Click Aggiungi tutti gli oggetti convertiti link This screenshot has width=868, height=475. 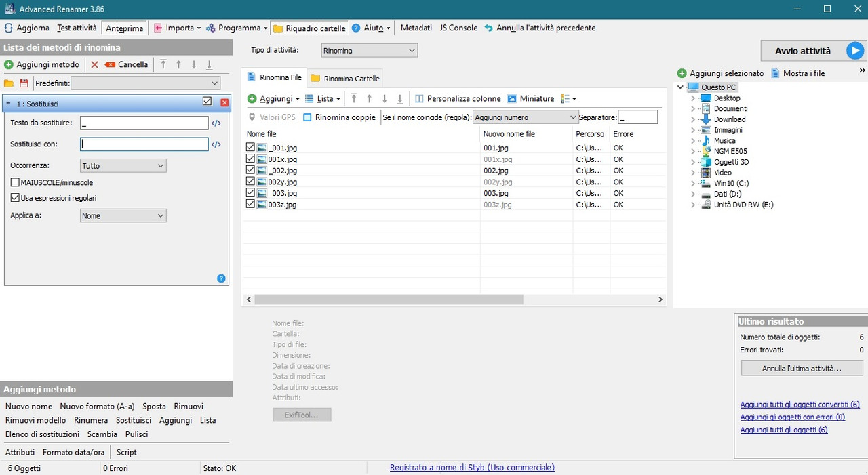[800, 405]
